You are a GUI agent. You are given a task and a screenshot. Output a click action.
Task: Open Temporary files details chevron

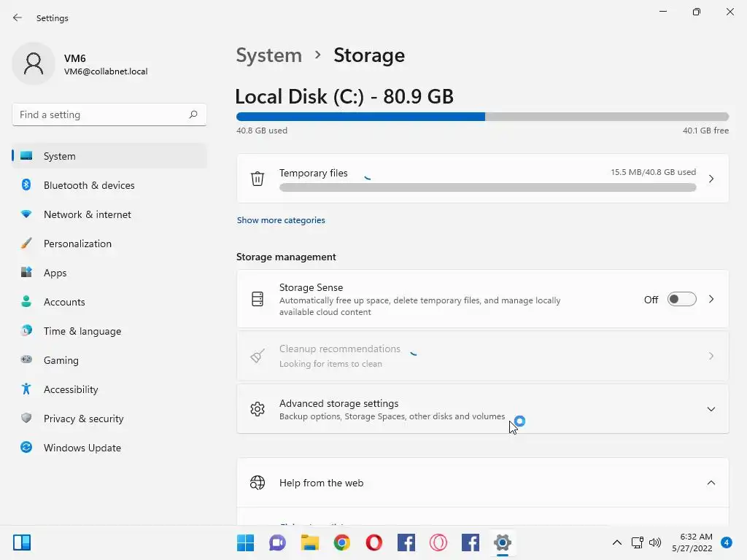coord(711,179)
